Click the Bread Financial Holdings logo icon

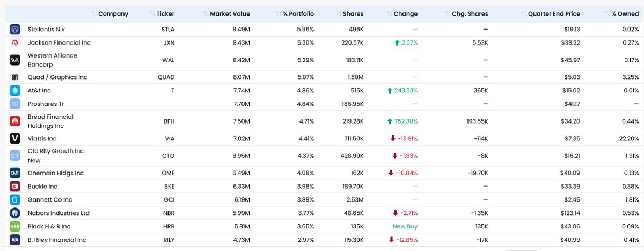tap(15, 121)
